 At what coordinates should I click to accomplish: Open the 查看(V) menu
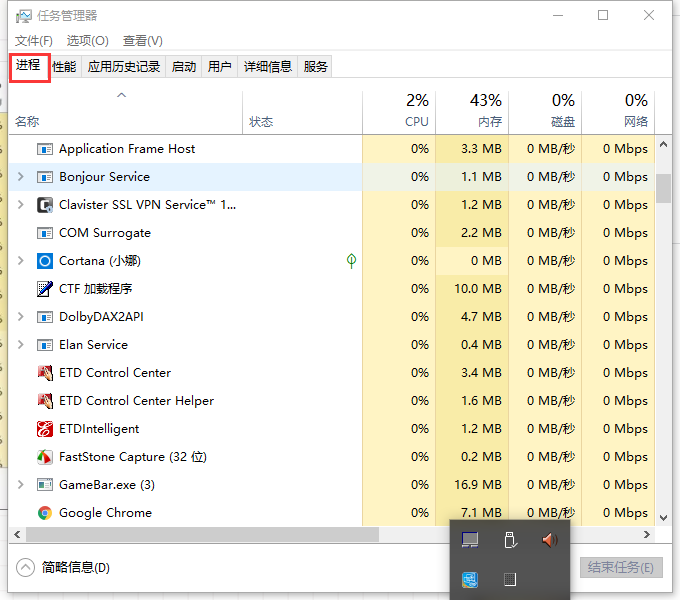[x=143, y=41]
